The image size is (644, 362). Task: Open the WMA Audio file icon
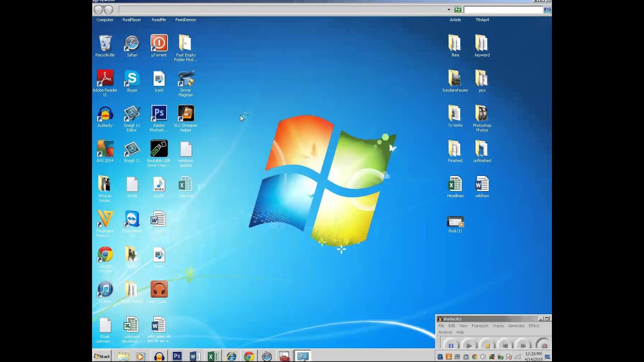(x=159, y=187)
